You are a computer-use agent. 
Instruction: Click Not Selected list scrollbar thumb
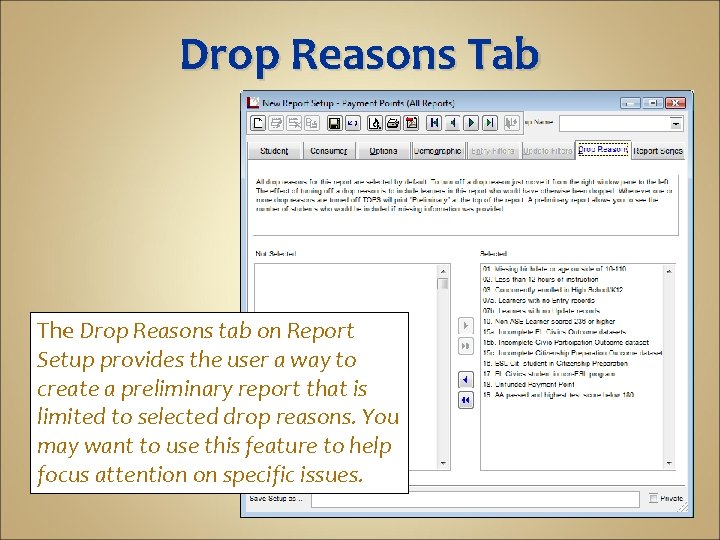443,284
